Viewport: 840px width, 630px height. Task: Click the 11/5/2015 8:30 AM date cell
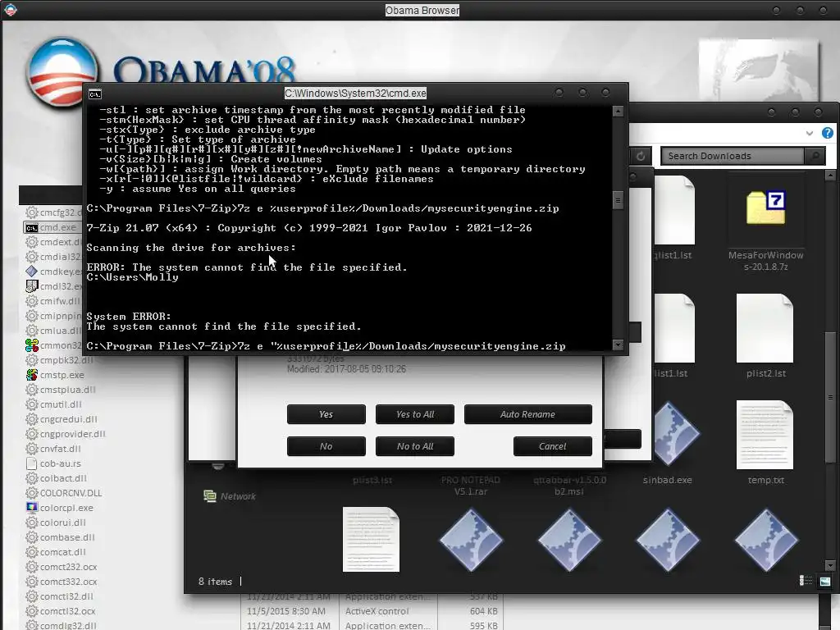[x=286, y=610]
